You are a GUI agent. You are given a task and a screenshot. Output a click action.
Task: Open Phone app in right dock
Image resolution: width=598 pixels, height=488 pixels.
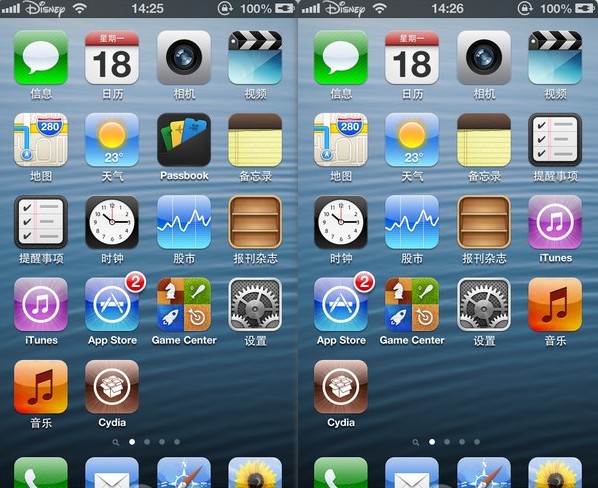pos(341,472)
